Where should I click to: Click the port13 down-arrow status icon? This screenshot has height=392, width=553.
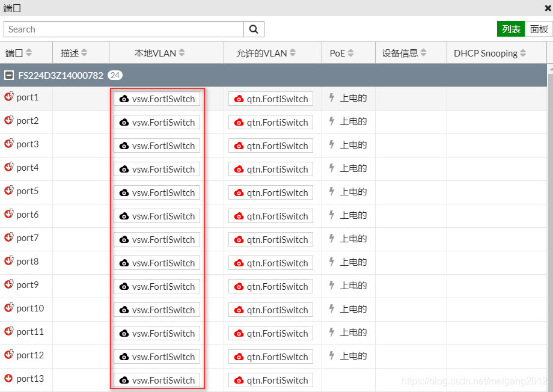tap(8, 378)
